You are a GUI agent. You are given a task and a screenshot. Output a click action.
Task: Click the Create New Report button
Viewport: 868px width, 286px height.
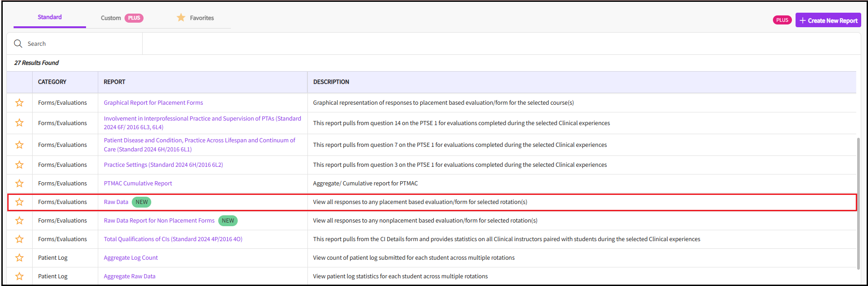828,20
